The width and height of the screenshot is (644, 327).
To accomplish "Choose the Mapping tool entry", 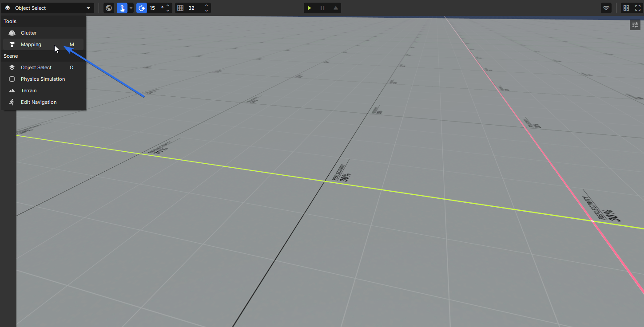I will 43,44.
